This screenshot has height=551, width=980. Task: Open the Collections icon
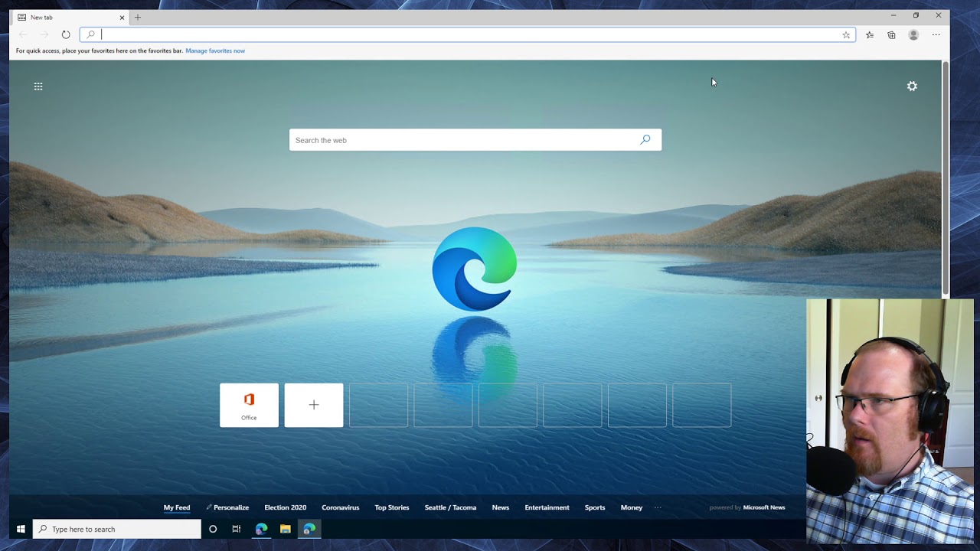891,34
